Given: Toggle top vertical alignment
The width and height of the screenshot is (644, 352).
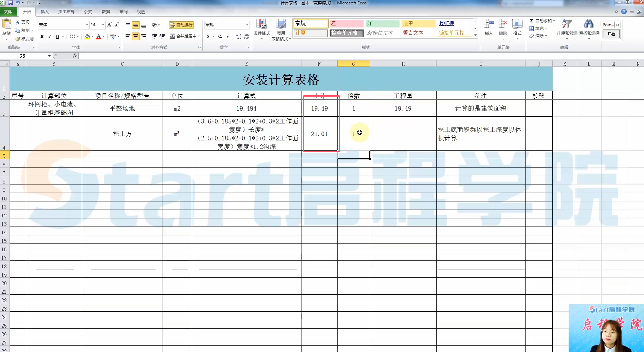Looking at the screenshot, I should [x=128, y=25].
